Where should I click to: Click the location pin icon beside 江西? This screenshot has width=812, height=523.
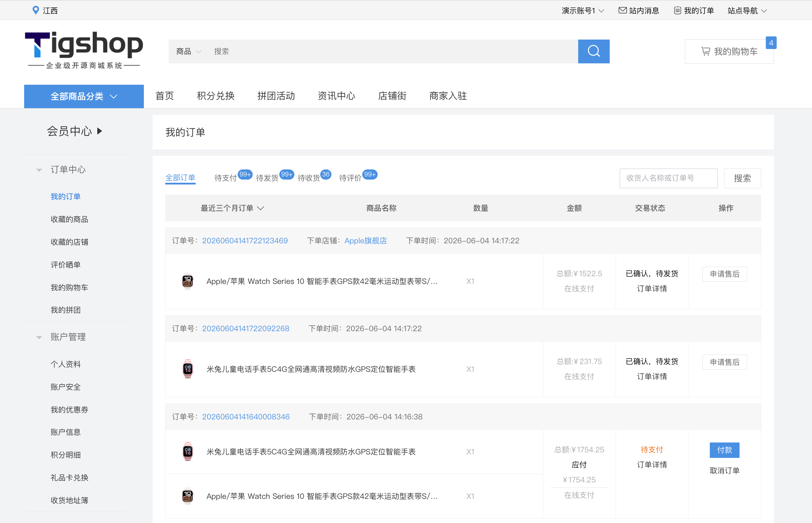pos(35,10)
